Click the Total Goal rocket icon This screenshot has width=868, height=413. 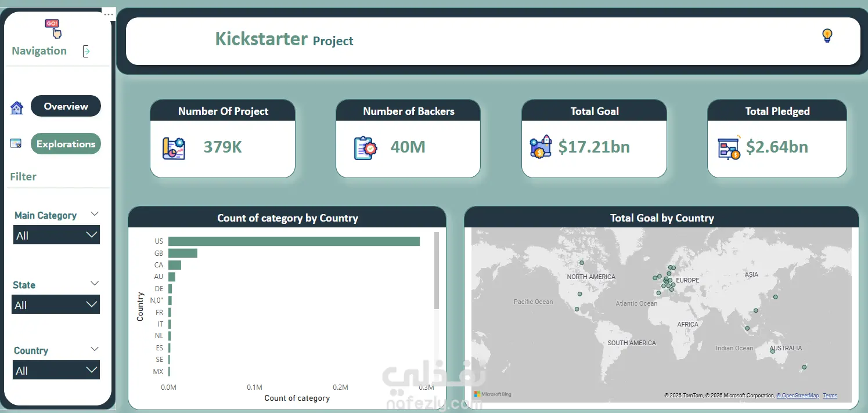pos(541,147)
